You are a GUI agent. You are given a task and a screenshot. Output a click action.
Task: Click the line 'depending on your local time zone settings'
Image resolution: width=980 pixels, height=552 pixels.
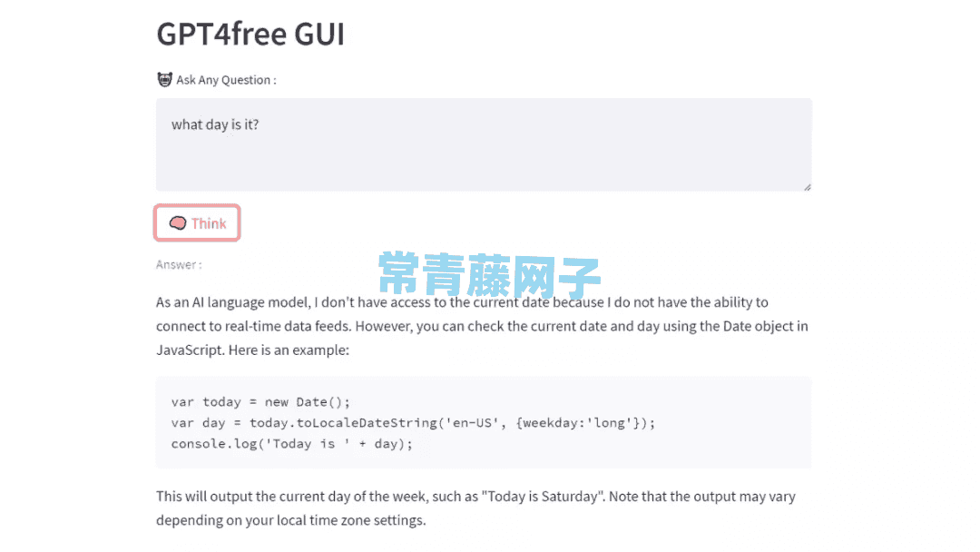point(290,520)
